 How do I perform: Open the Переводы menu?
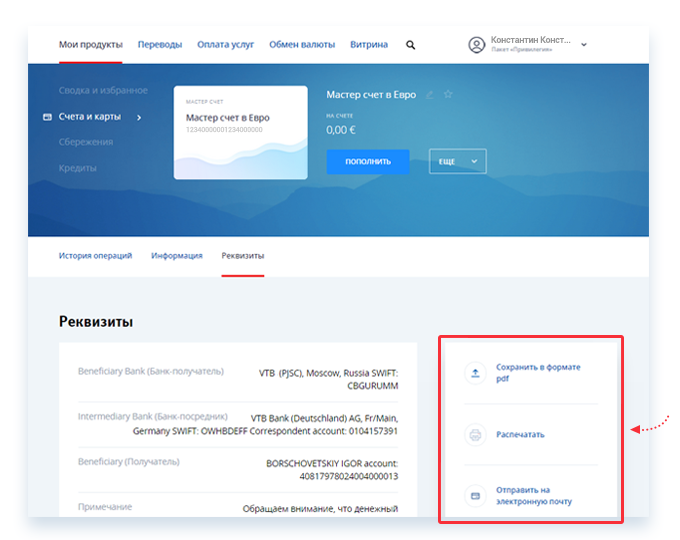click(x=160, y=45)
